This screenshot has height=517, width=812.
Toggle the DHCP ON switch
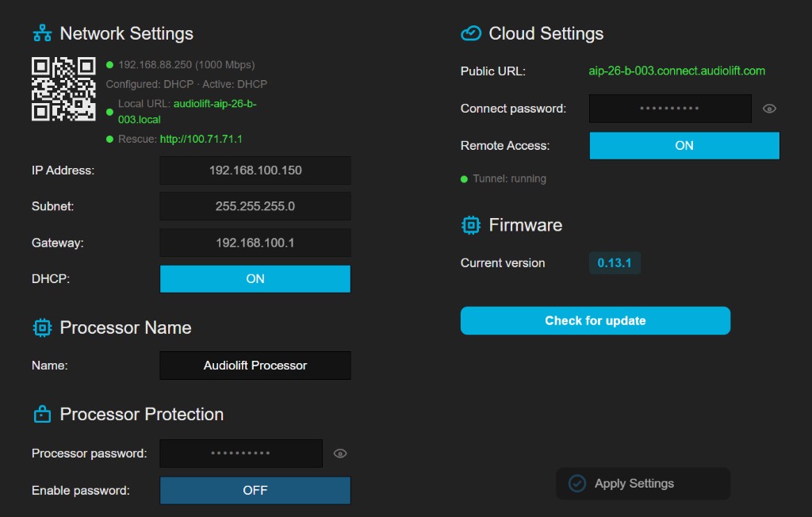tap(255, 278)
